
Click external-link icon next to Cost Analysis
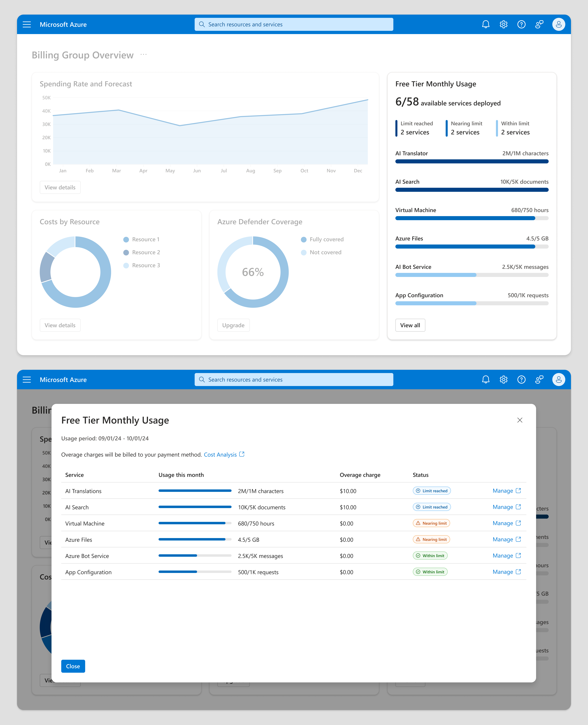pyautogui.click(x=242, y=454)
